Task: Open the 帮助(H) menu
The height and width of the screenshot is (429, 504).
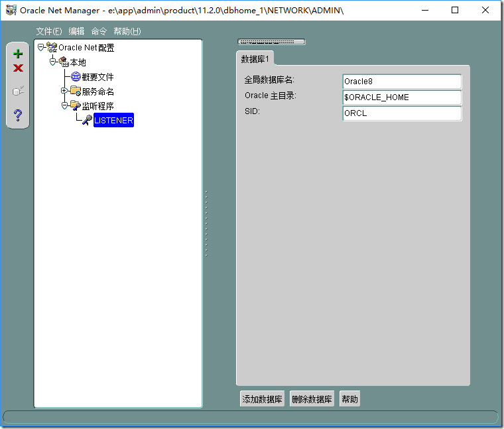Action: coord(127,31)
